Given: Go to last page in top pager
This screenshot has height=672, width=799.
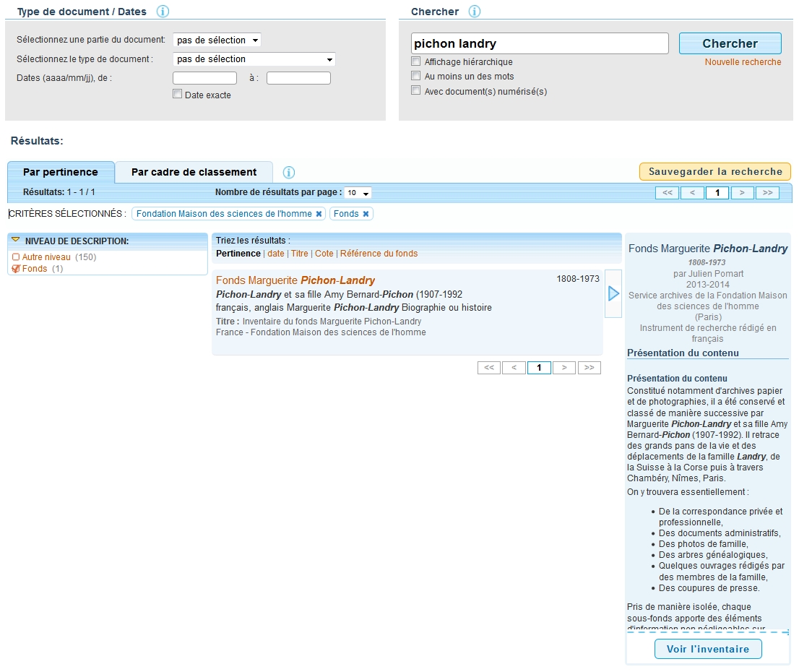Looking at the screenshot, I should pyautogui.click(x=767, y=193).
